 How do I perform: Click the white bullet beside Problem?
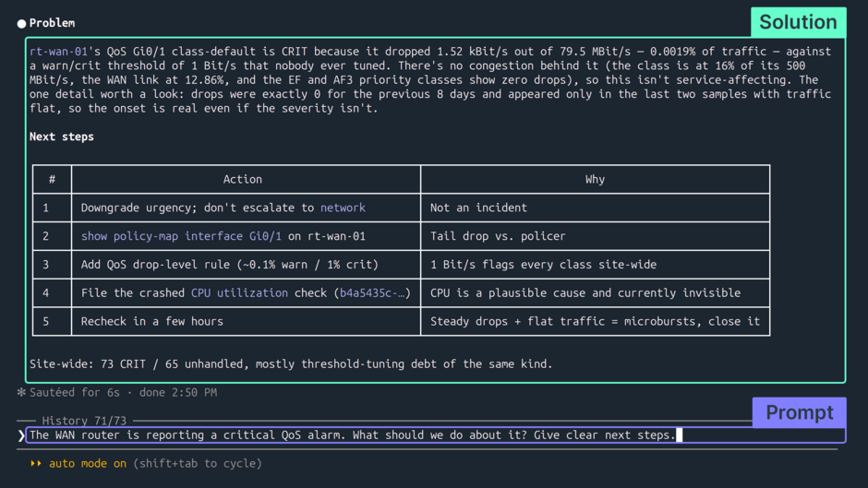pyautogui.click(x=21, y=23)
